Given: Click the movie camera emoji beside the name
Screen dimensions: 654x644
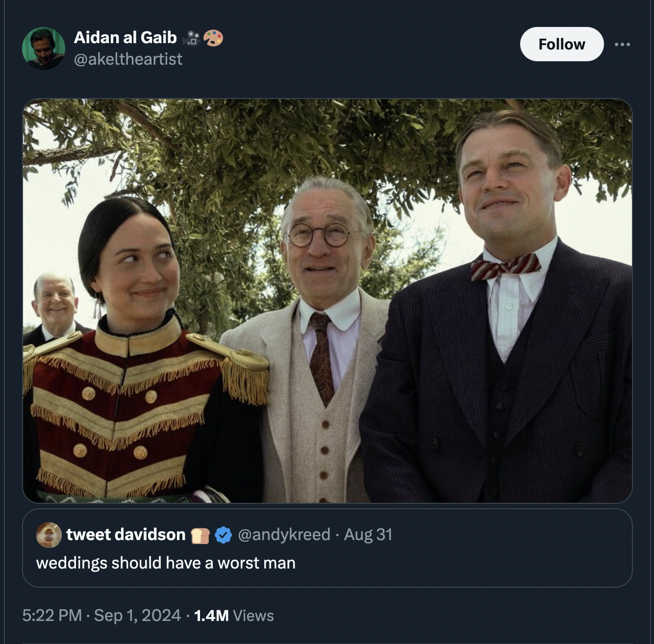Looking at the screenshot, I should pyautogui.click(x=191, y=38).
